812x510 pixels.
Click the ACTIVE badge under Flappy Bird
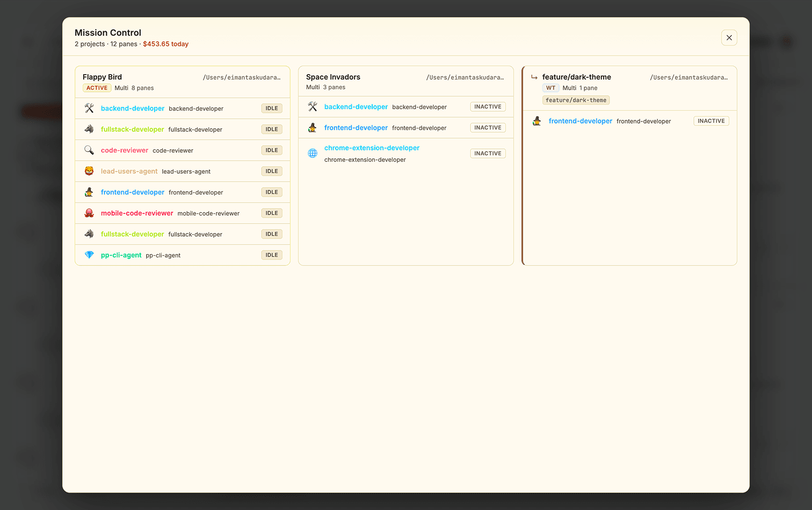click(x=97, y=88)
